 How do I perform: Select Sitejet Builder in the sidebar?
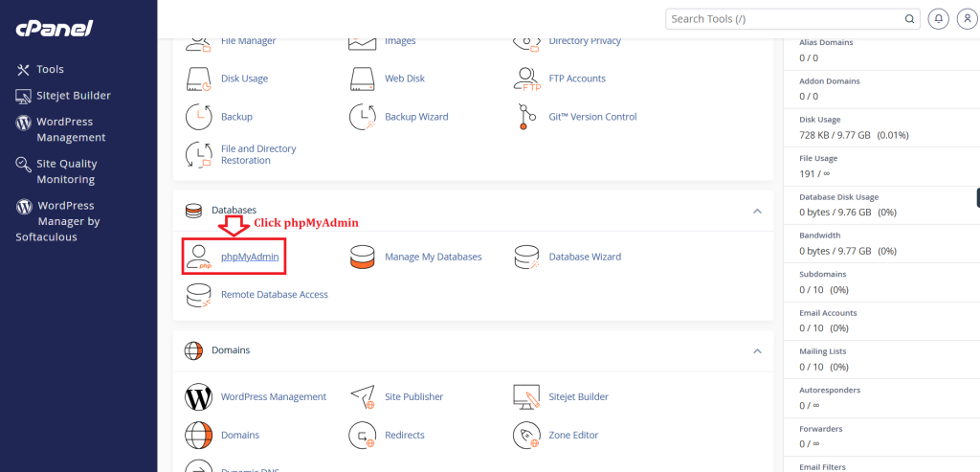[73, 96]
